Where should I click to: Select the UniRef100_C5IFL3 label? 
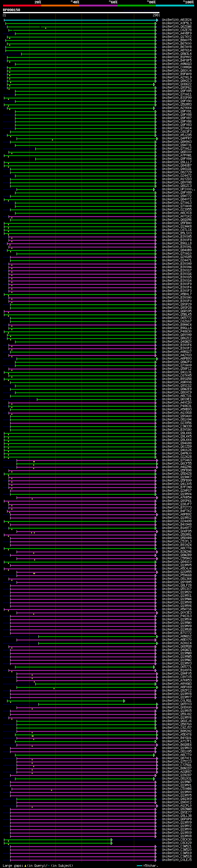(x=176, y=542)
